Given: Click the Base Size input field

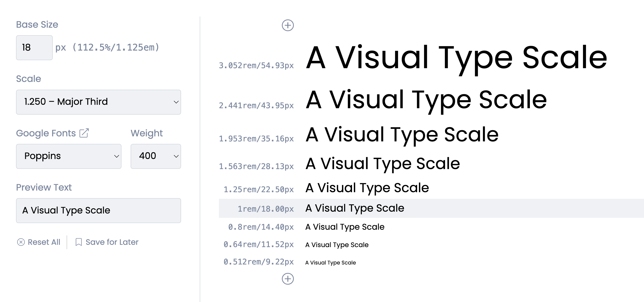Looking at the screenshot, I should (34, 48).
